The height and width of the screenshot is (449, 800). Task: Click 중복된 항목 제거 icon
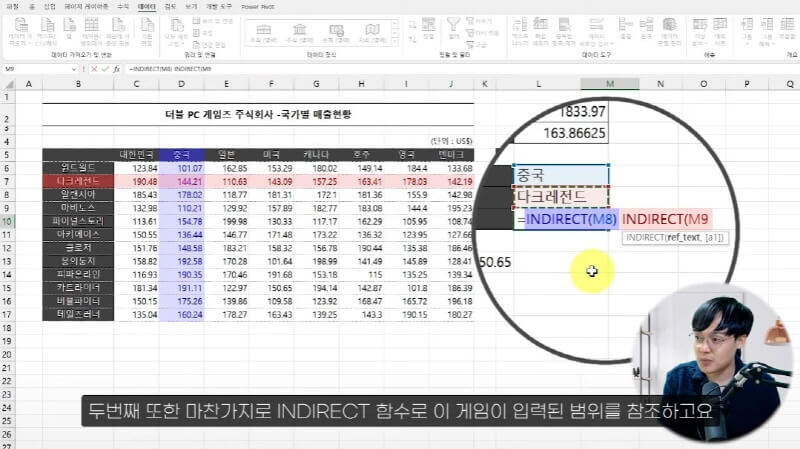point(564,32)
